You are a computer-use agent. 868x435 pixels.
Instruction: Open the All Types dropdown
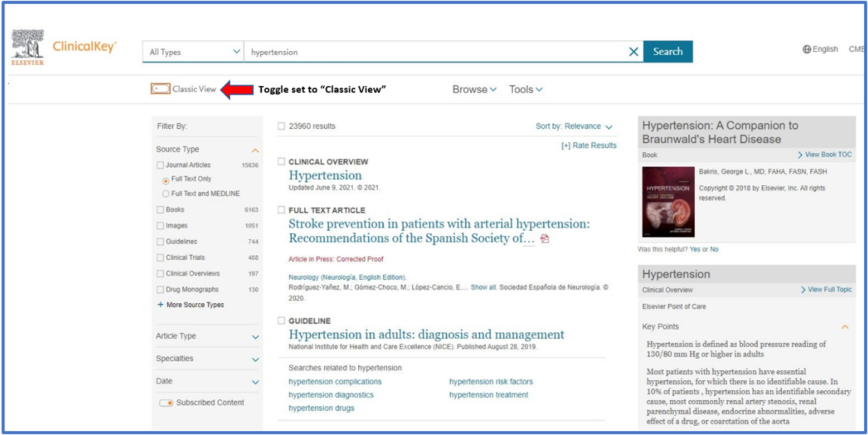point(194,52)
